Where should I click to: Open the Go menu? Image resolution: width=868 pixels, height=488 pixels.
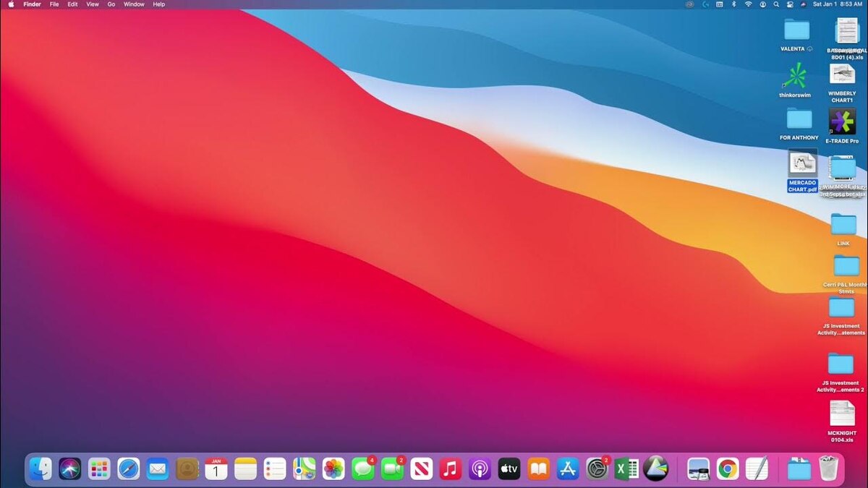(x=111, y=4)
